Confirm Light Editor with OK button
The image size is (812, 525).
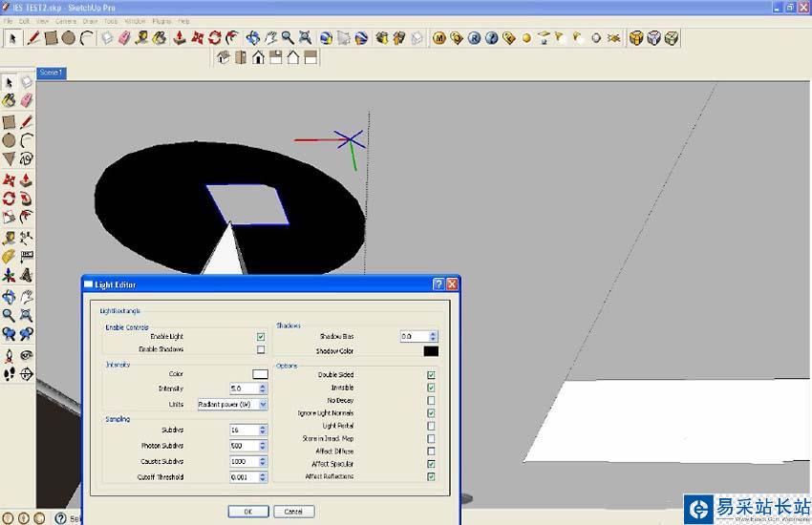(x=248, y=511)
